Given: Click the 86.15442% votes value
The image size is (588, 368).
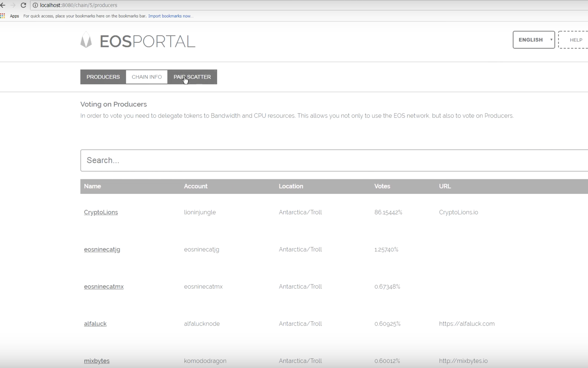Looking at the screenshot, I should (x=388, y=212).
